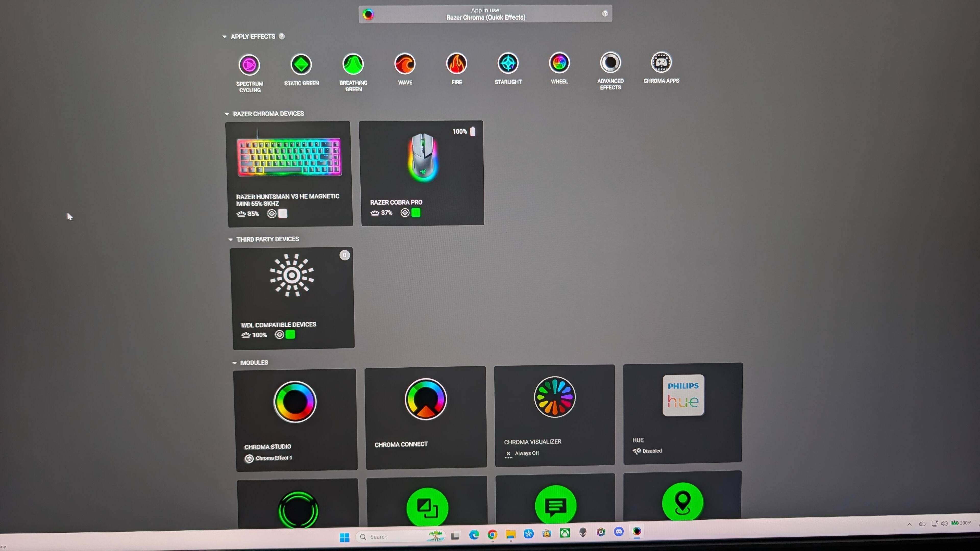Open the App in use Razer Chroma selector
The image size is (980, 551).
point(485,14)
